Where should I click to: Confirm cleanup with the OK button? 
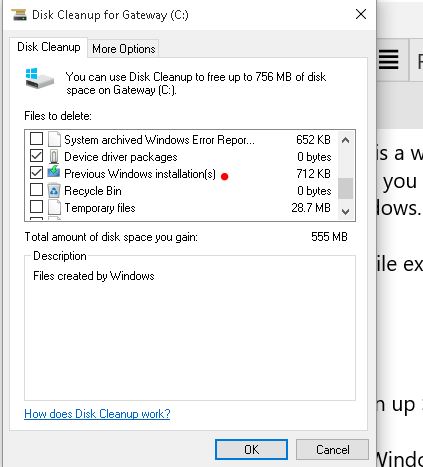click(251, 450)
